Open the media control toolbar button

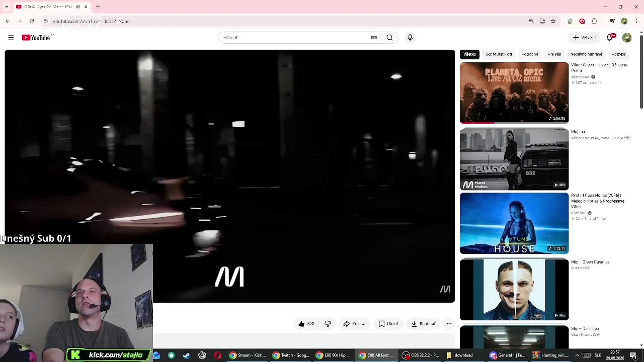612,21
